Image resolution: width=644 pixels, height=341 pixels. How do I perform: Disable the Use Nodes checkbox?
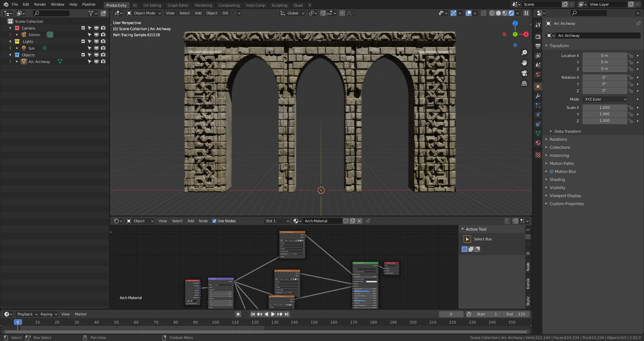point(214,221)
